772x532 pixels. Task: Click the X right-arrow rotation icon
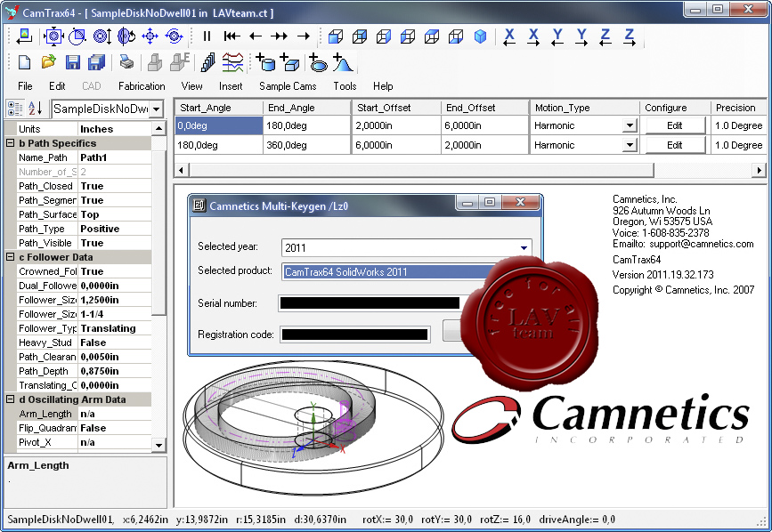tap(533, 36)
